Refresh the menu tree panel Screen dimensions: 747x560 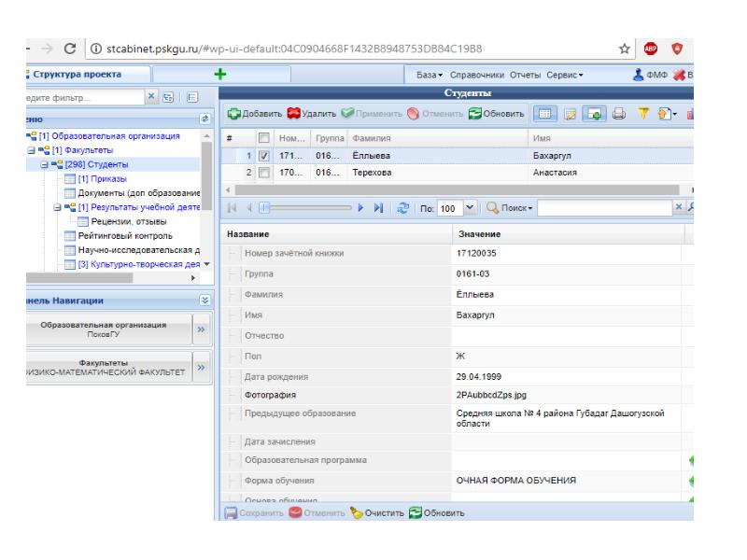coord(204,119)
